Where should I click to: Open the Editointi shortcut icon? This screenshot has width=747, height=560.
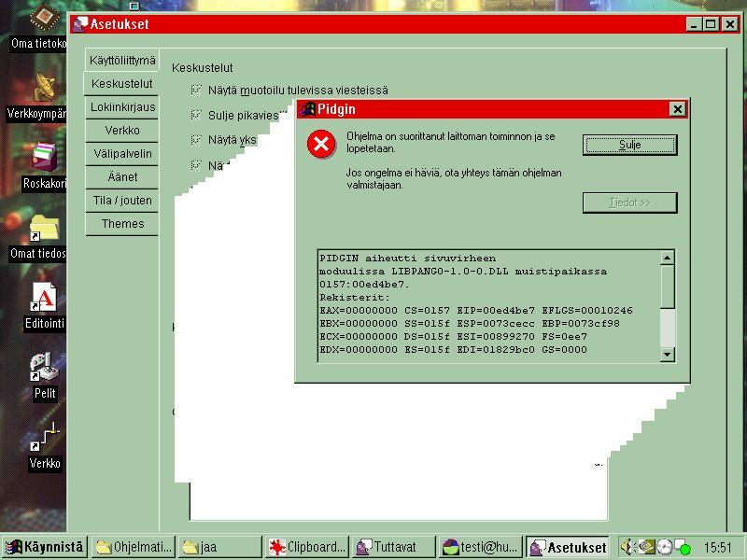44,297
